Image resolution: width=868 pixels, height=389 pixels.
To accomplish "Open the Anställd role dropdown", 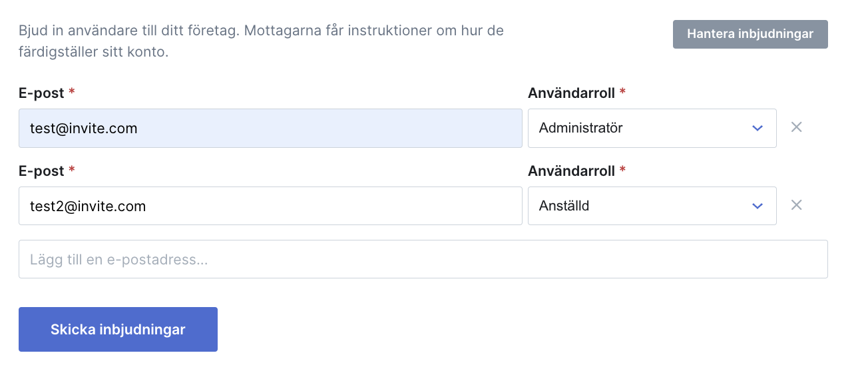I will 652,206.
